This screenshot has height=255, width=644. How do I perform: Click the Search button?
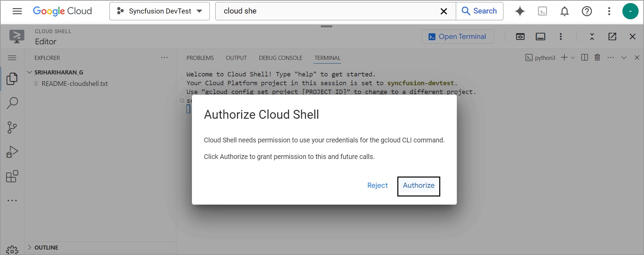coord(479,11)
